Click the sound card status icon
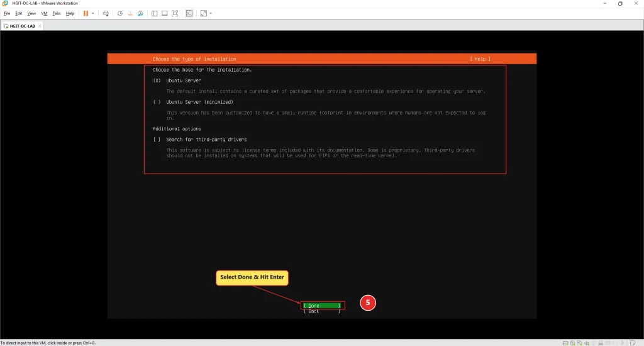Image resolution: width=644 pixels, height=346 pixels. pos(587,343)
